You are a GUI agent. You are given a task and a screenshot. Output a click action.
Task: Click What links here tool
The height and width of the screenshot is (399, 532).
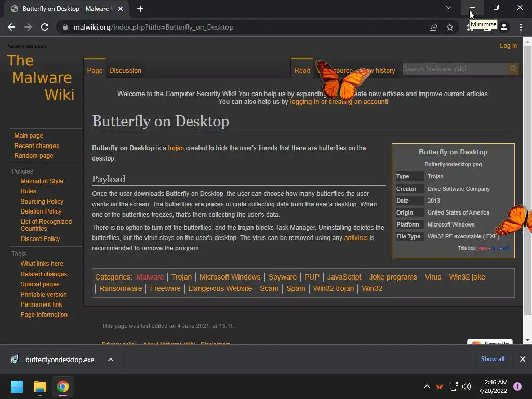[x=42, y=263]
